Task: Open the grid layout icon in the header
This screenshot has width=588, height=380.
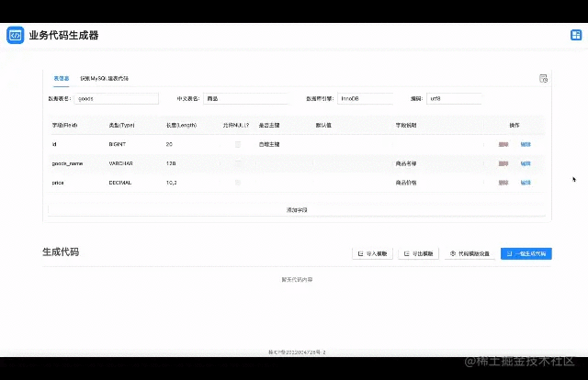Action: (576, 35)
